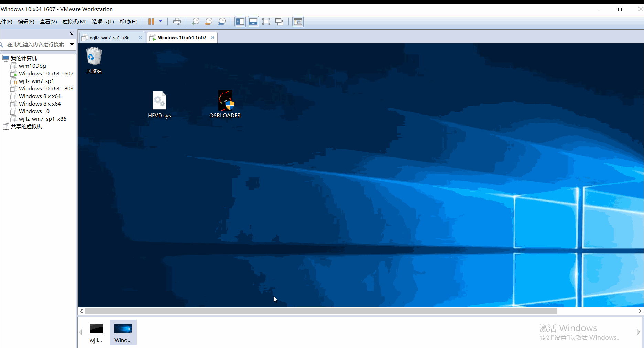Select Windows 10 x64 1803 in library

(x=46, y=88)
